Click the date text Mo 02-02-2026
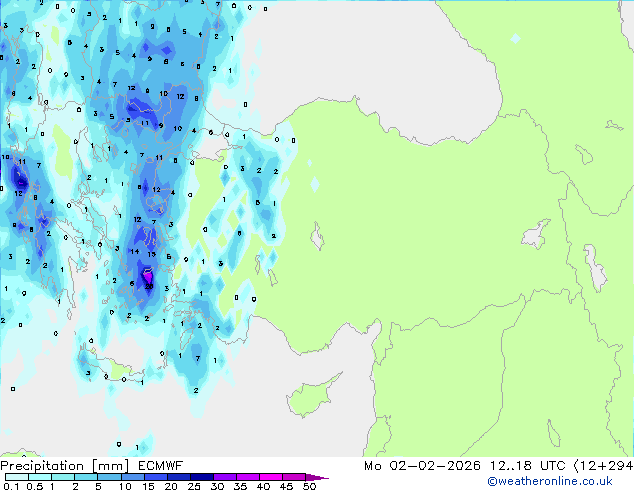The width and height of the screenshot is (634, 490). coord(422,466)
